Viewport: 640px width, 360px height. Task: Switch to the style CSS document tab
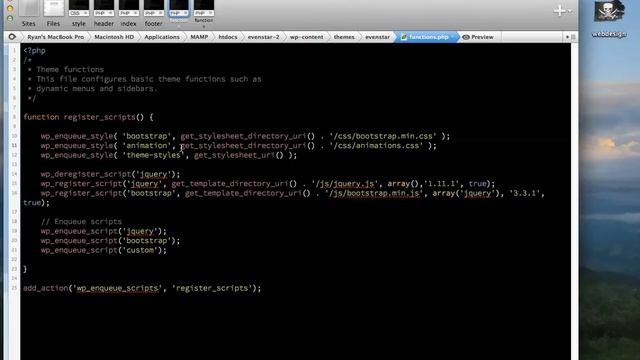pyautogui.click(x=79, y=9)
